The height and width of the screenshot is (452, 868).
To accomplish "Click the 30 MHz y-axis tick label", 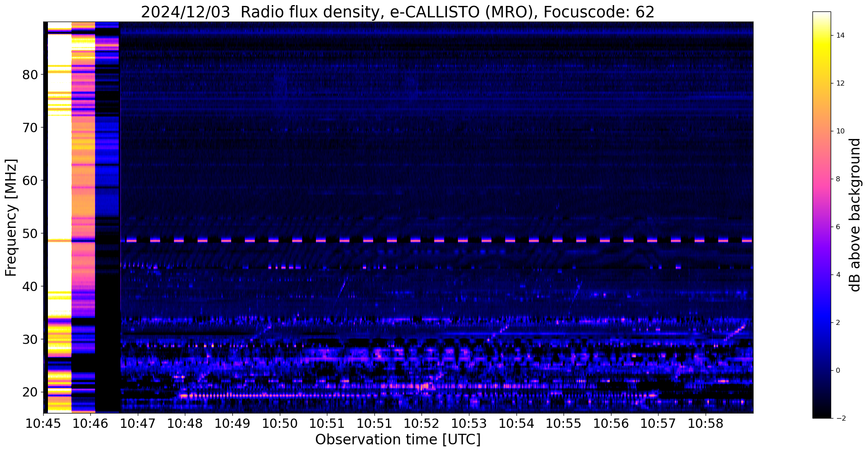I will tap(30, 339).
